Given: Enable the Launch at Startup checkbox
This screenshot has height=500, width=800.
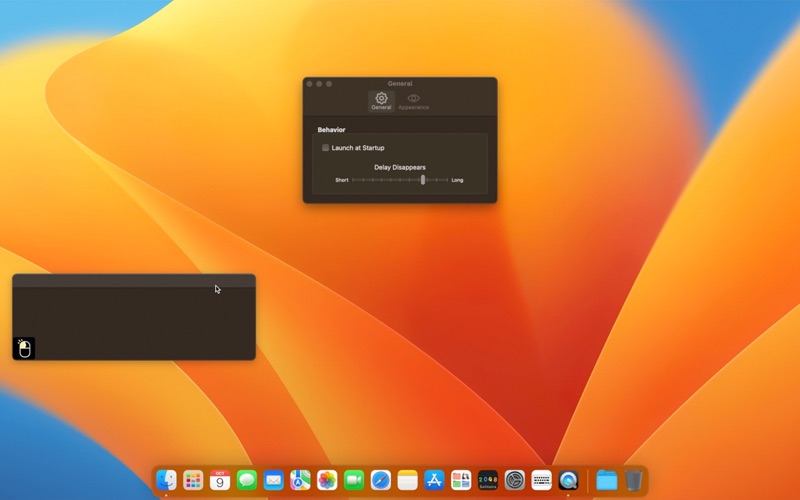Looking at the screenshot, I should pyautogui.click(x=326, y=148).
